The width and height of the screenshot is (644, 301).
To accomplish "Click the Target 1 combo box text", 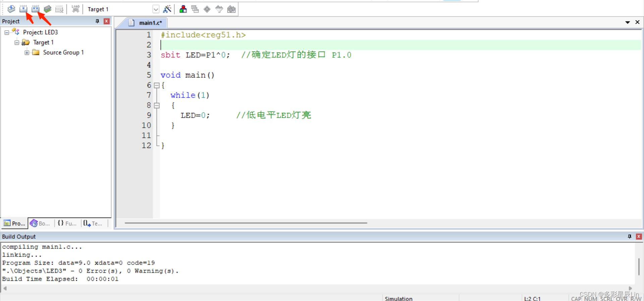I will [98, 9].
